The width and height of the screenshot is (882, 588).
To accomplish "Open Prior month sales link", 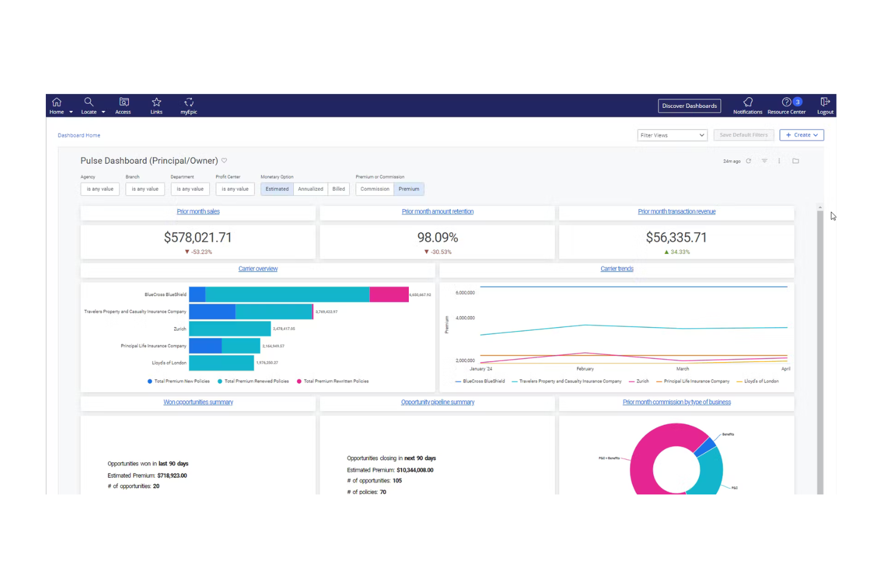I will [198, 211].
